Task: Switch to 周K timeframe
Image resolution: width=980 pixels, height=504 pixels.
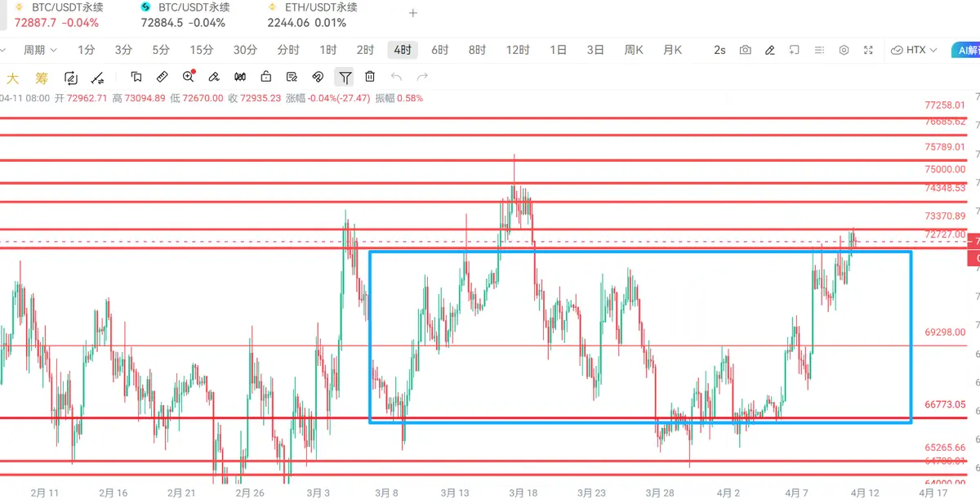Action: [x=634, y=50]
